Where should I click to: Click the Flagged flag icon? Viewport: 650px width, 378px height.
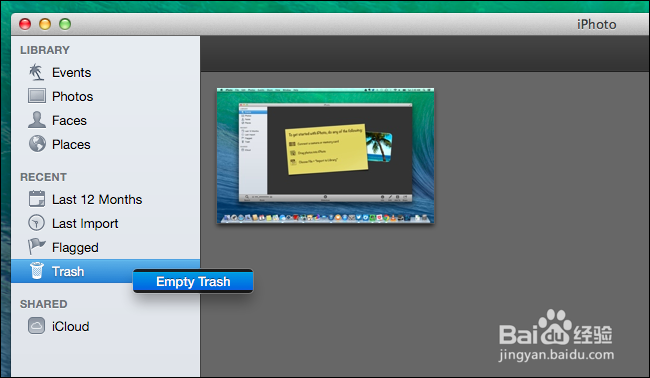tap(36, 247)
